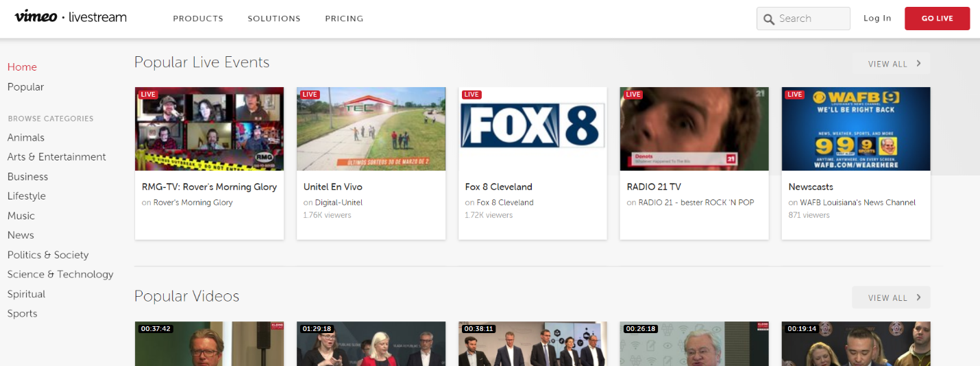980x366 pixels.
Task: Browse the Science & Technology category
Action: click(60, 274)
